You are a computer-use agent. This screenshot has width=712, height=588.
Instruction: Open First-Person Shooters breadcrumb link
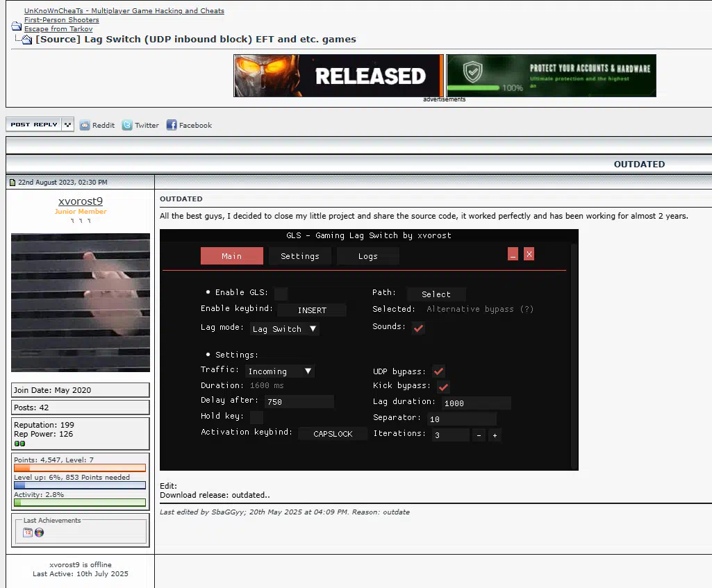tap(61, 20)
